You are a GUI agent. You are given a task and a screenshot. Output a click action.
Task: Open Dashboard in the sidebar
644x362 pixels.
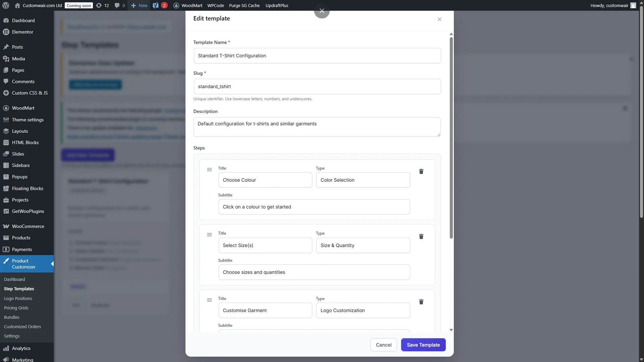(27, 20)
